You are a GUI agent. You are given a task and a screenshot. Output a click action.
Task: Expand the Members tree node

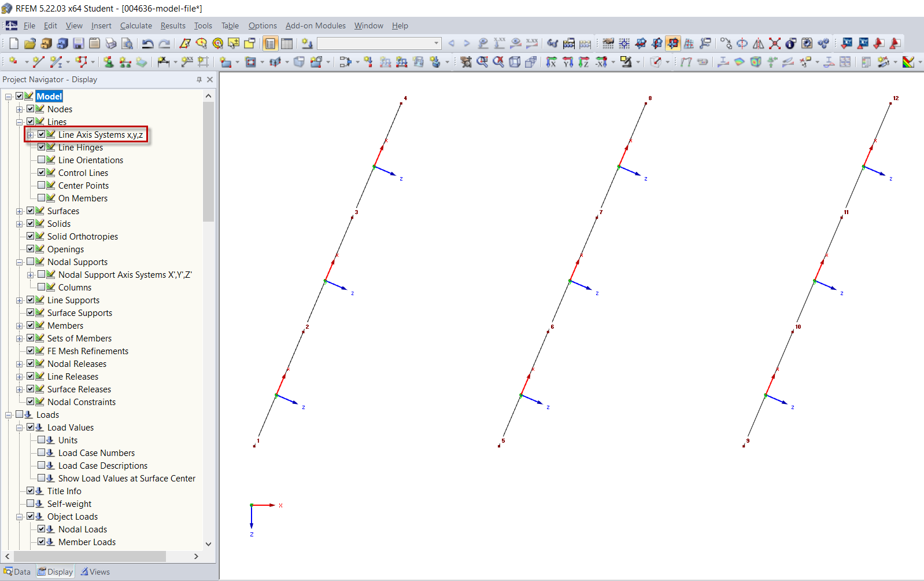(x=20, y=326)
